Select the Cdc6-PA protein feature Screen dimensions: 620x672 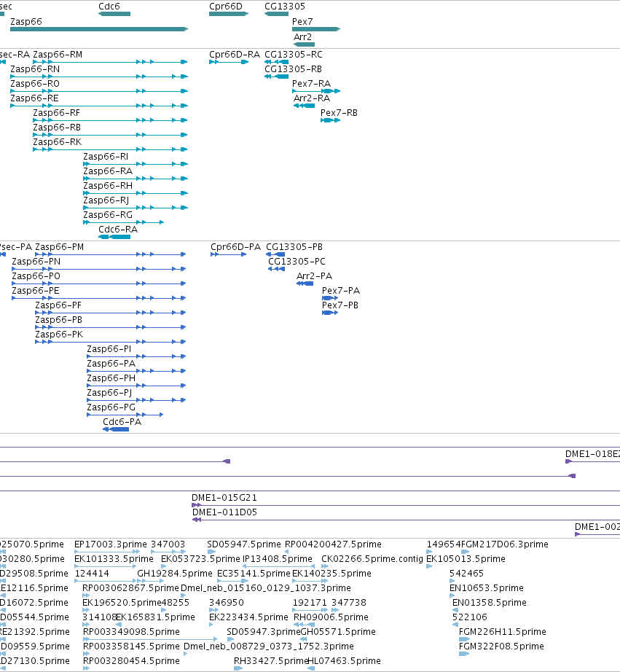(x=116, y=429)
